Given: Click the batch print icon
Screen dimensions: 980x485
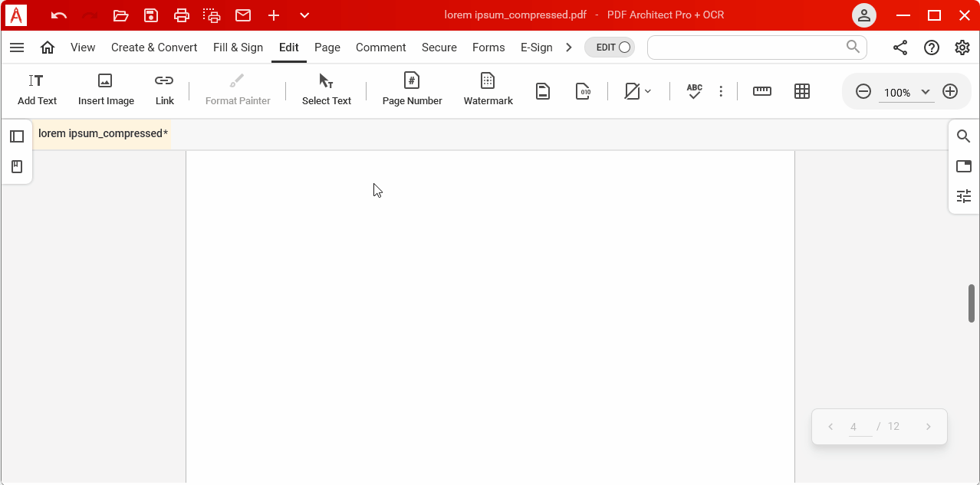Looking at the screenshot, I should coord(212,15).
